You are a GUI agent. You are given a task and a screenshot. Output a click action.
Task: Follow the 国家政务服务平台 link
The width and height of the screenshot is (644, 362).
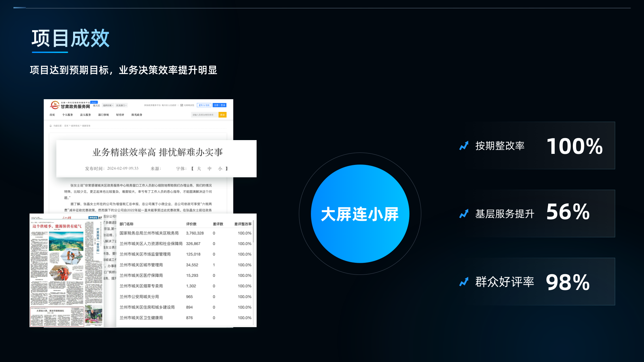(152, 105)
